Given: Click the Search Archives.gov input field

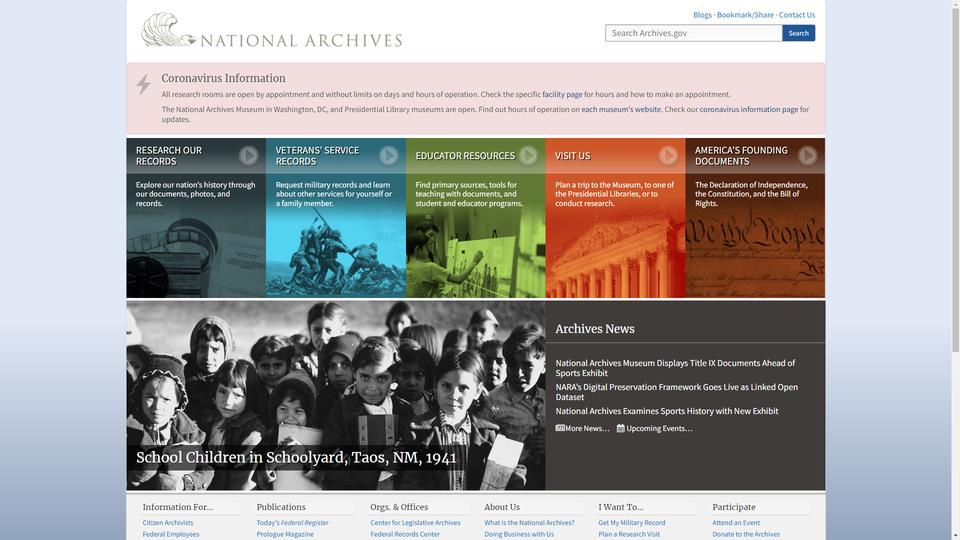Looking at the screenshot, I should click(694, 33).
